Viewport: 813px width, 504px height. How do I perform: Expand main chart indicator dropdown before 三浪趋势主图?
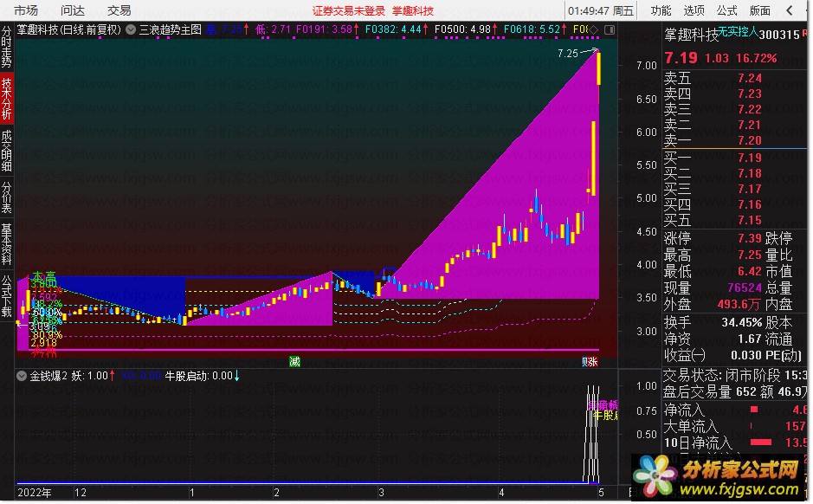click(132, 30)
